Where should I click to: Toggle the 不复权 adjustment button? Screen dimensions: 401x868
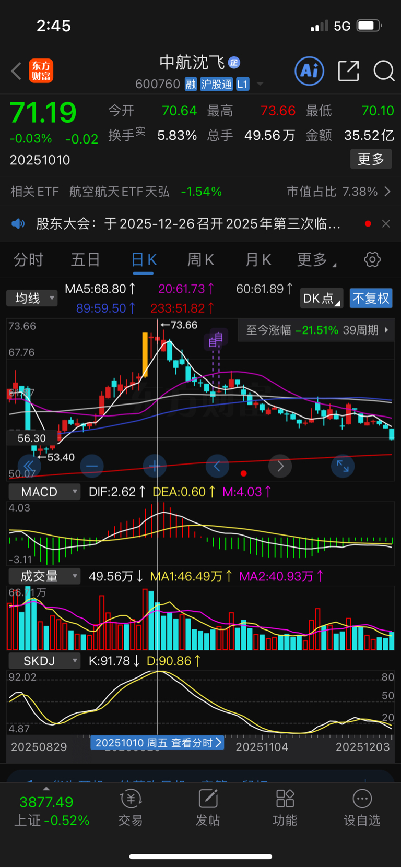371,298
